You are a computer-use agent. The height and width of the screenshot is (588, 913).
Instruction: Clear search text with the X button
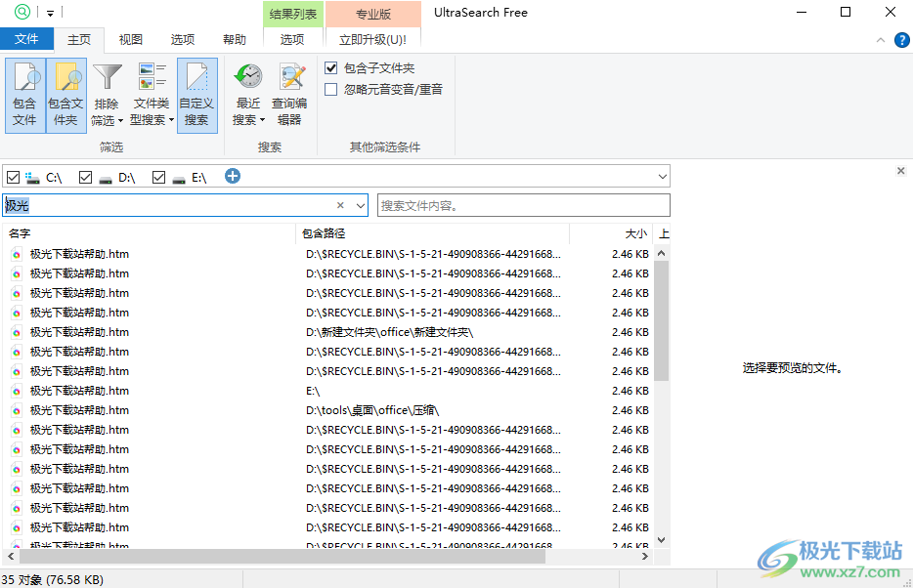[x=340, y=205]
